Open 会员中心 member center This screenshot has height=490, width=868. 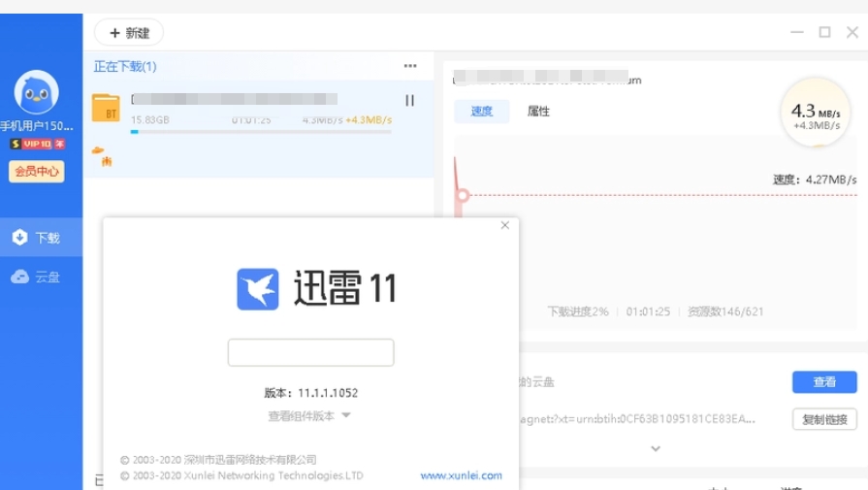37,171
